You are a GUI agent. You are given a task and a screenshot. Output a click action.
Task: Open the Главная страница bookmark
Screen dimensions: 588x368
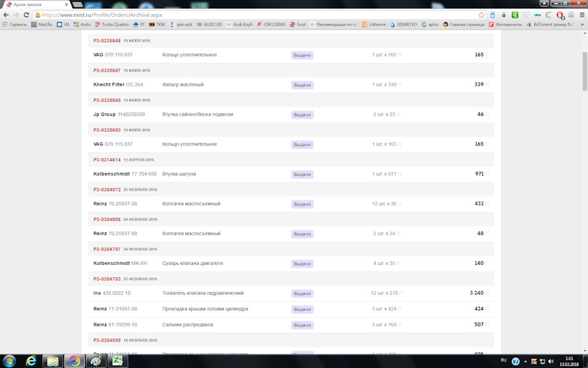pyautogui.click(x=464, y=25)
